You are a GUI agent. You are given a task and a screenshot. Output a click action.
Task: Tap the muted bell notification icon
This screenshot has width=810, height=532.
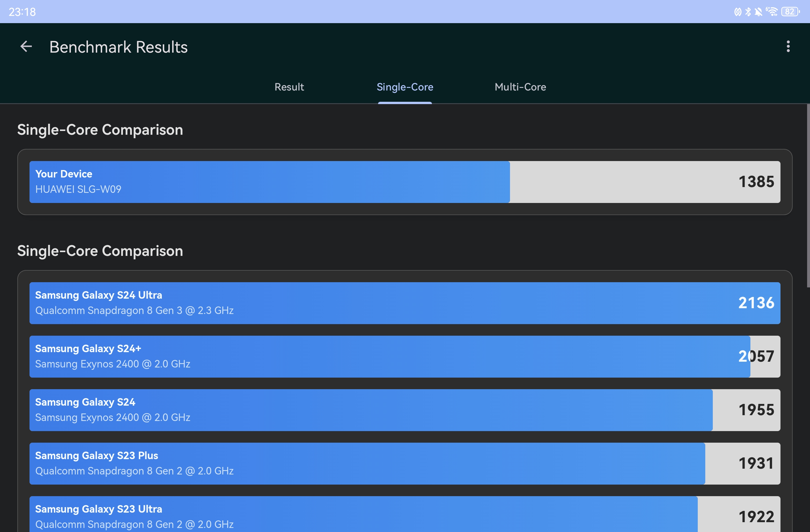tap(758, 12)
